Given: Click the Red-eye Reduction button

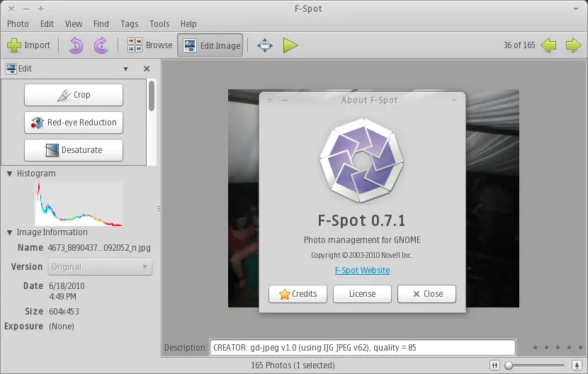Looking at the screenshot, I should coord(74,123).
